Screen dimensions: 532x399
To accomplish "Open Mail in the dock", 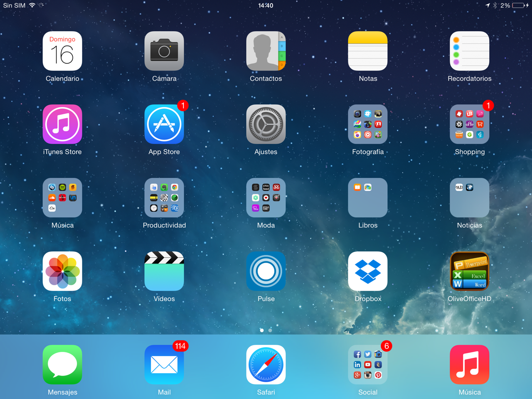I will click(x=164, y=365).
